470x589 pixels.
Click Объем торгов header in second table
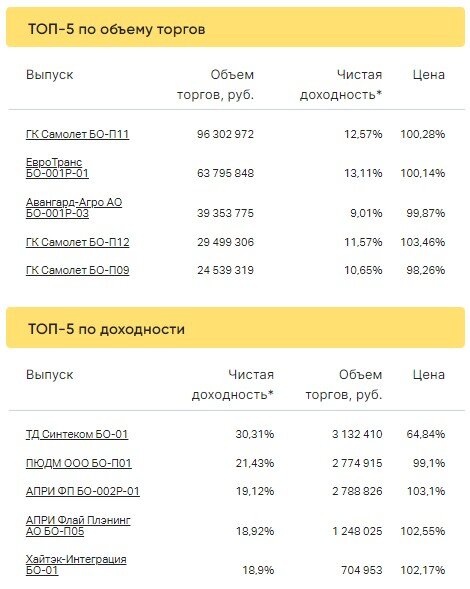tap(344, 385)
